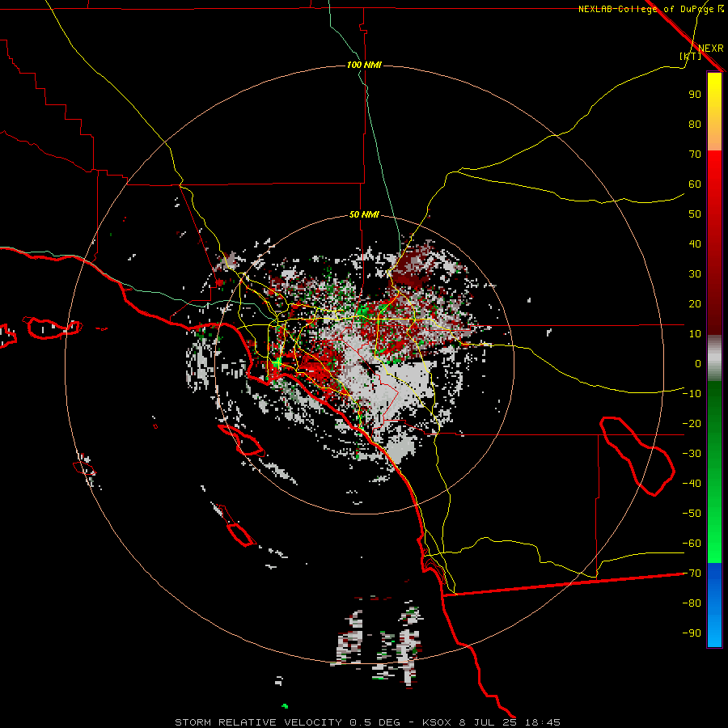Click the 60 value on velocity scale
The height and width of the screenshot is (728, 728).
[x=695, y=184]
